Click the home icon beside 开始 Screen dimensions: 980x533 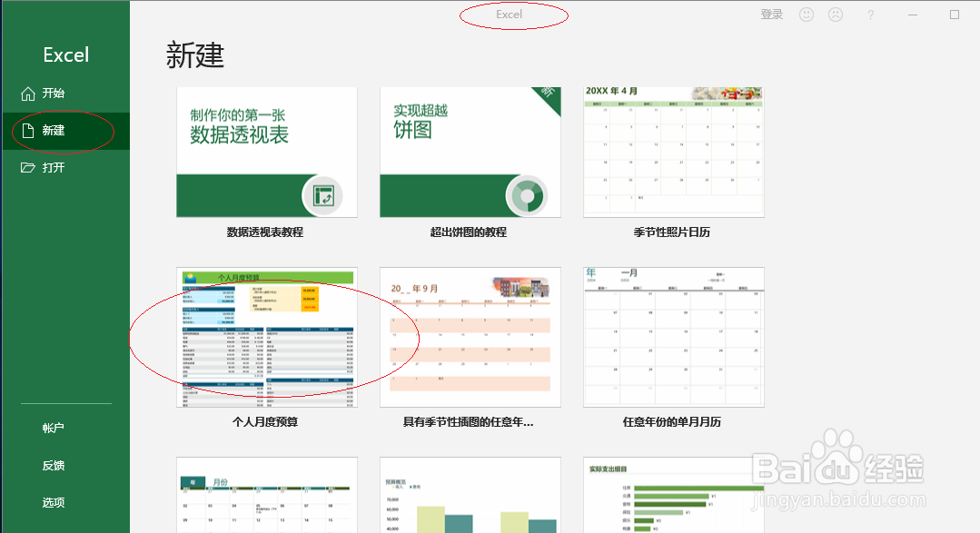click(27, 94)
